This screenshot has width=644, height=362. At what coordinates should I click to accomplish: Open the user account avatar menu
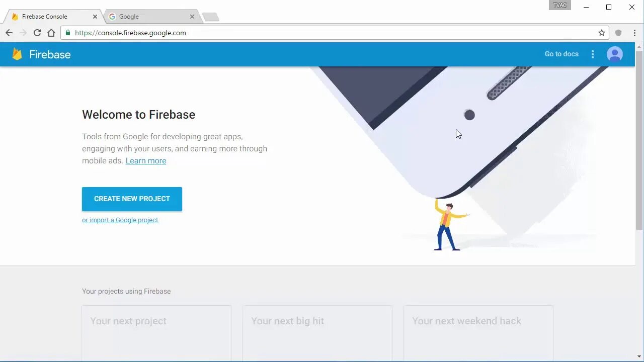coord(614,54)
